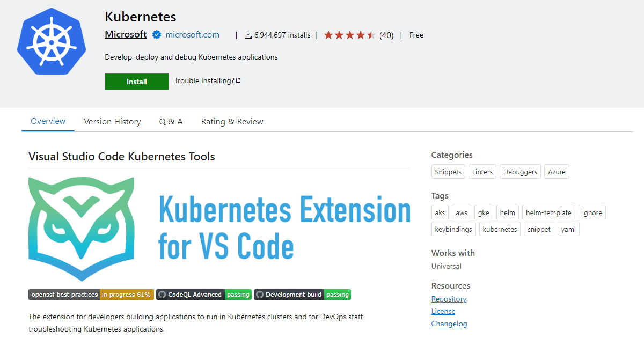644x338 pixels.
Task: Click the GitHub icon in CodeQL Advanced badge
Action: 162,295
